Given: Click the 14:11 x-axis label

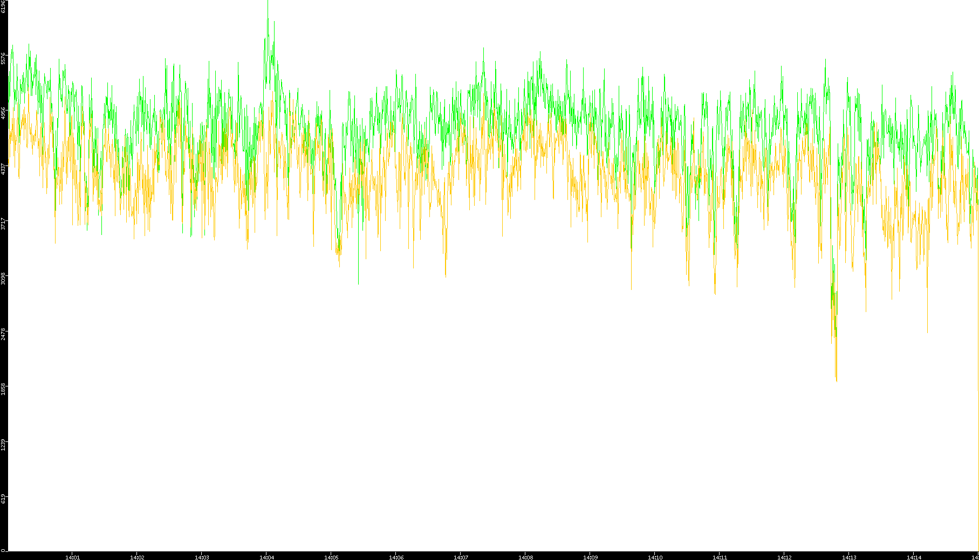Looking at the screenshot, I should point(720,557).
